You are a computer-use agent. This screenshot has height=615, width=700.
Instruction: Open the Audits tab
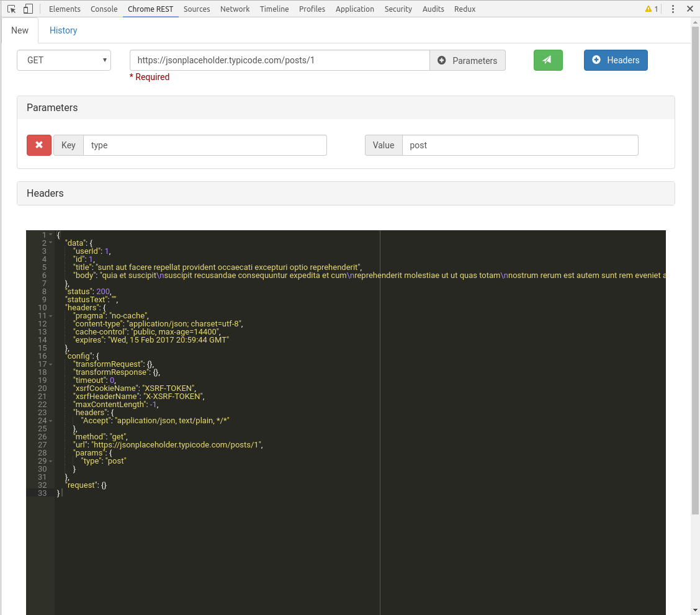pos(433,9)
